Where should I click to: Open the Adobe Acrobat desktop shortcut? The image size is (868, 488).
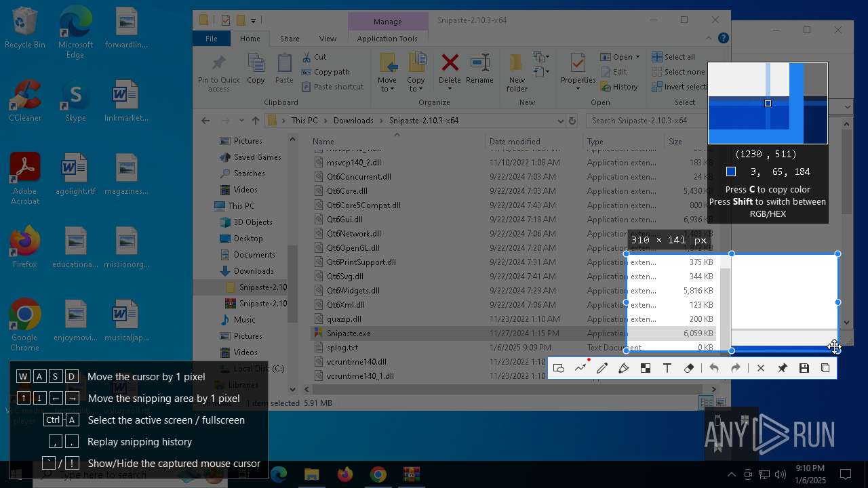tap(25, 179)
